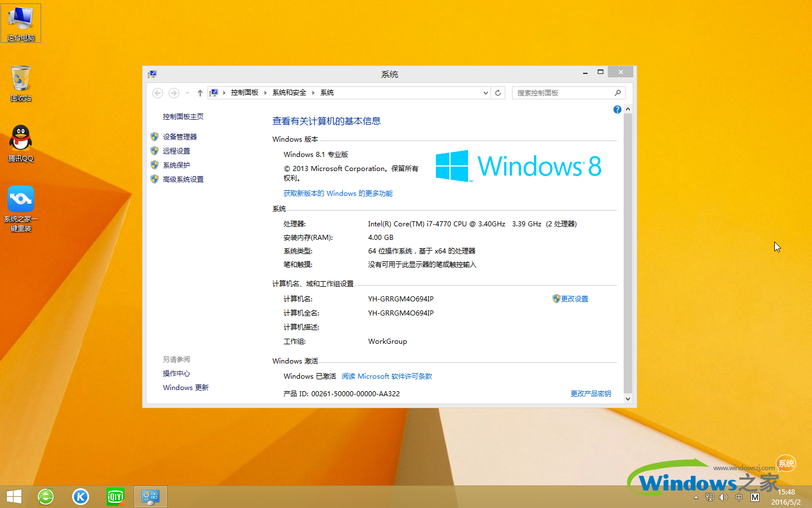
Task: Navigate to 控制面板 in the breadcrumb
Action: 245,93
